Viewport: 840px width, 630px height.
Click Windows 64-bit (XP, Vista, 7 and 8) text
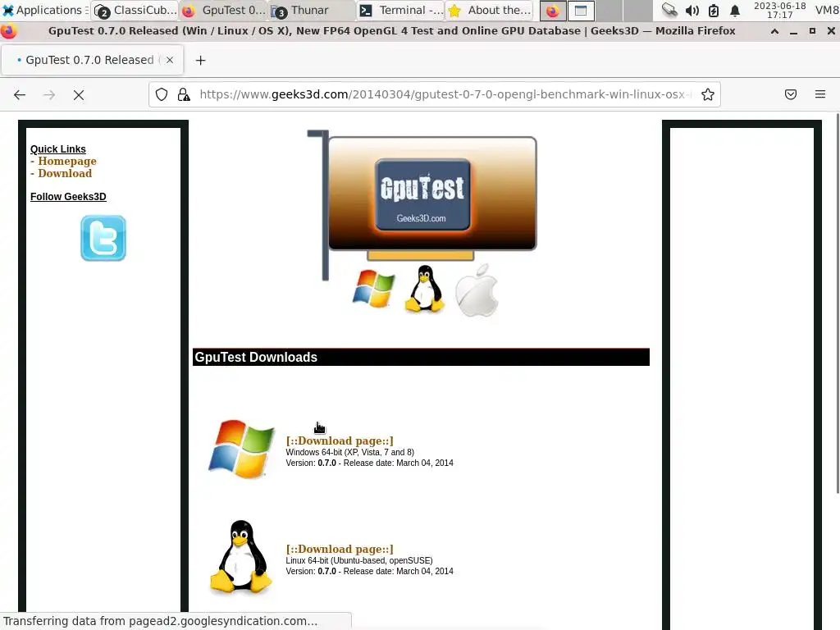(x=349, y=453)
